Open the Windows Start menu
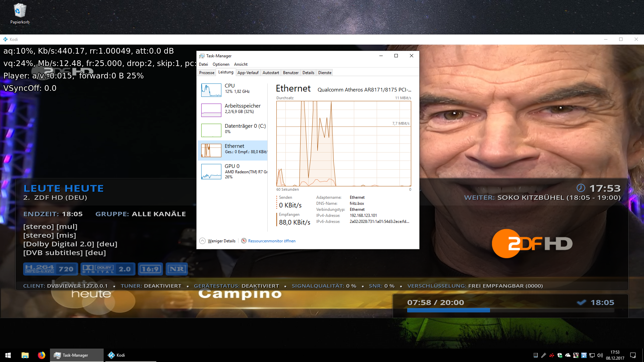Viewport: 644px width, 362px height. pyautogui.click(x=8, y=355)
